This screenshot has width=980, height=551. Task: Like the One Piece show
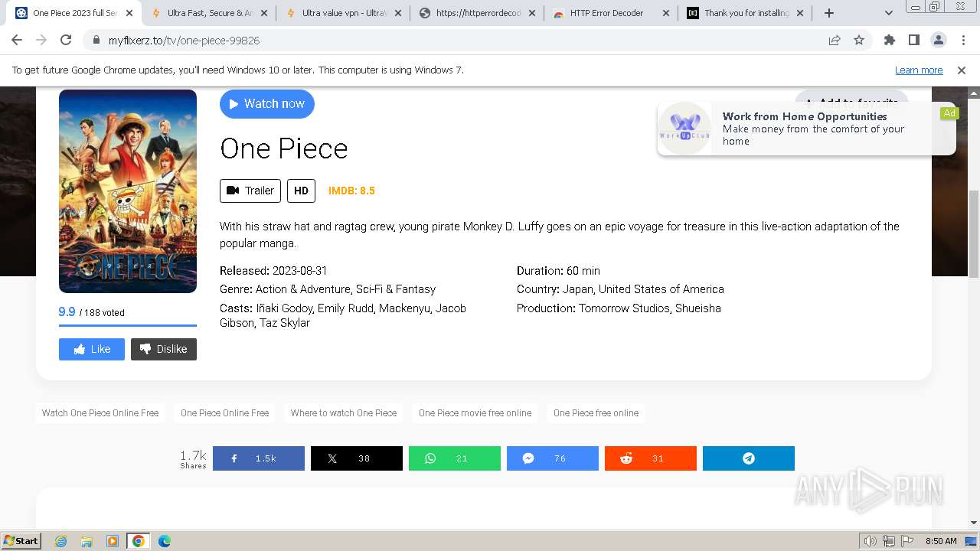[x=92, y=349]
